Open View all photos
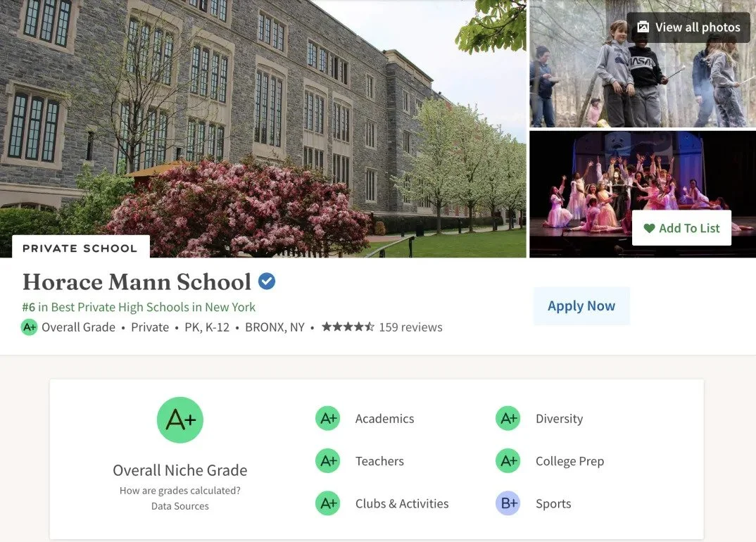The height and width of the screenshot is (542, 756). point(688,27)
